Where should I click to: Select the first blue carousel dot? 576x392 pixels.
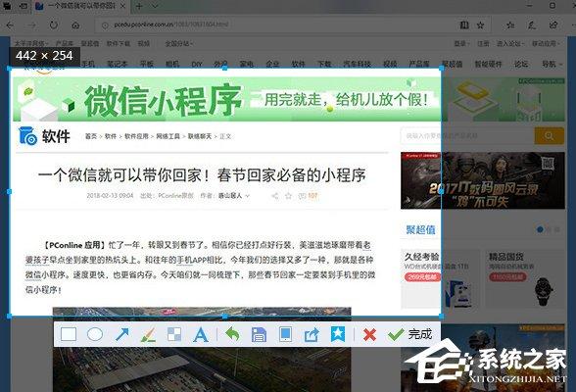[x=540, y=229]
